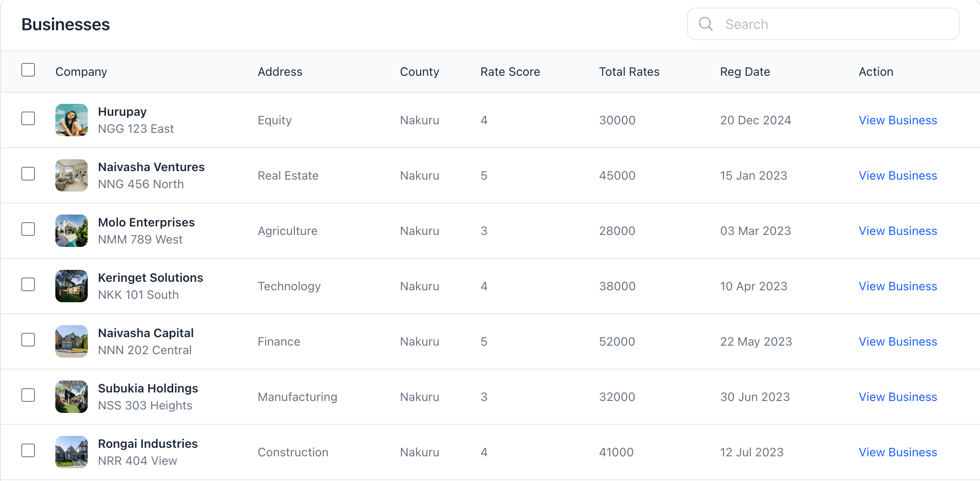This screenshot has width=980, height=481.
Task: Click the County column header
Action: [x=420, y=72]
